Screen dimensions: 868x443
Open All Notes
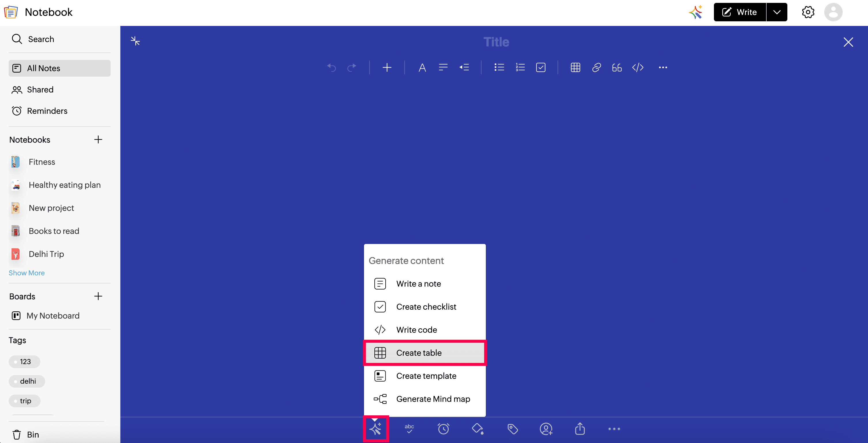click(x=59, y=68)
